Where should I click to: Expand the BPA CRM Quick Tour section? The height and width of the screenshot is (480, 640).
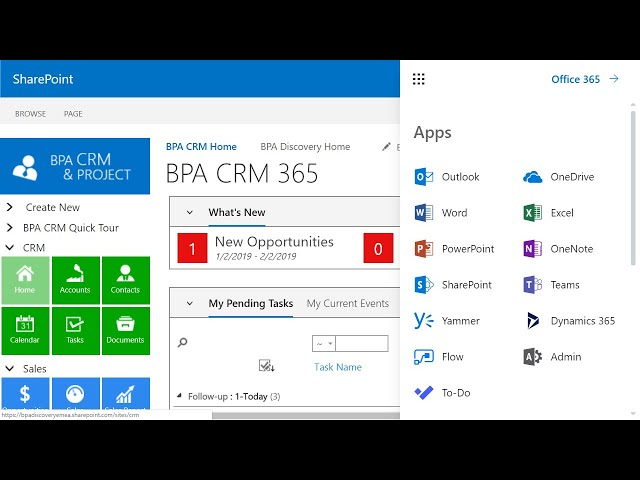click(10, 228)
